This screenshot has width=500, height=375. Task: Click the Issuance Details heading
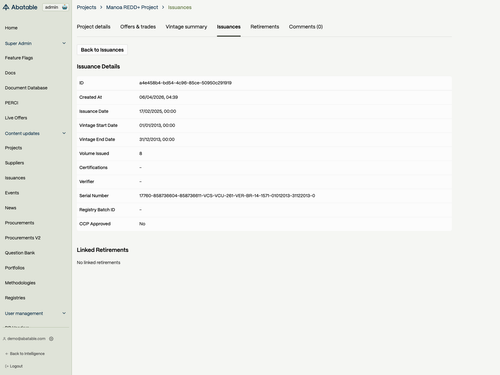[x=98, y=67]
